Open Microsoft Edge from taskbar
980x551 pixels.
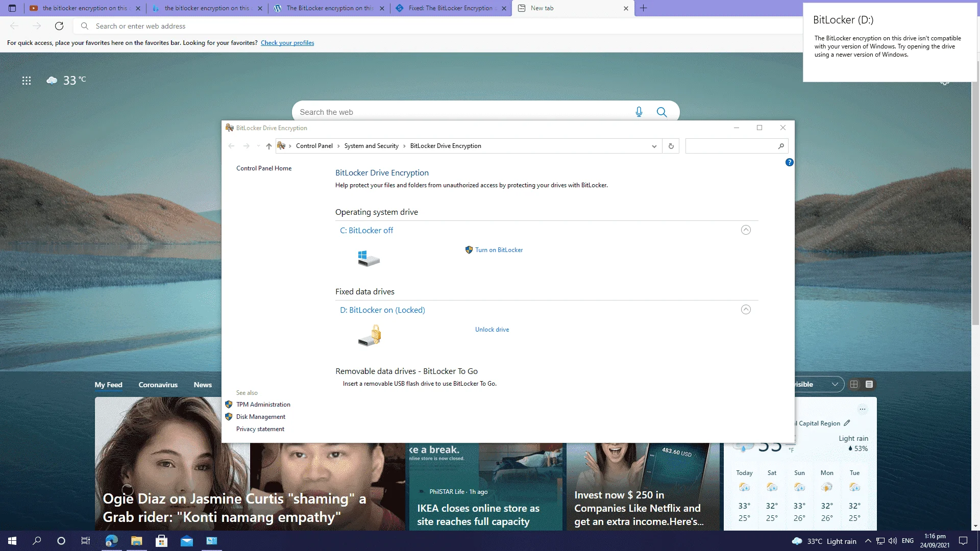point(111,541)
